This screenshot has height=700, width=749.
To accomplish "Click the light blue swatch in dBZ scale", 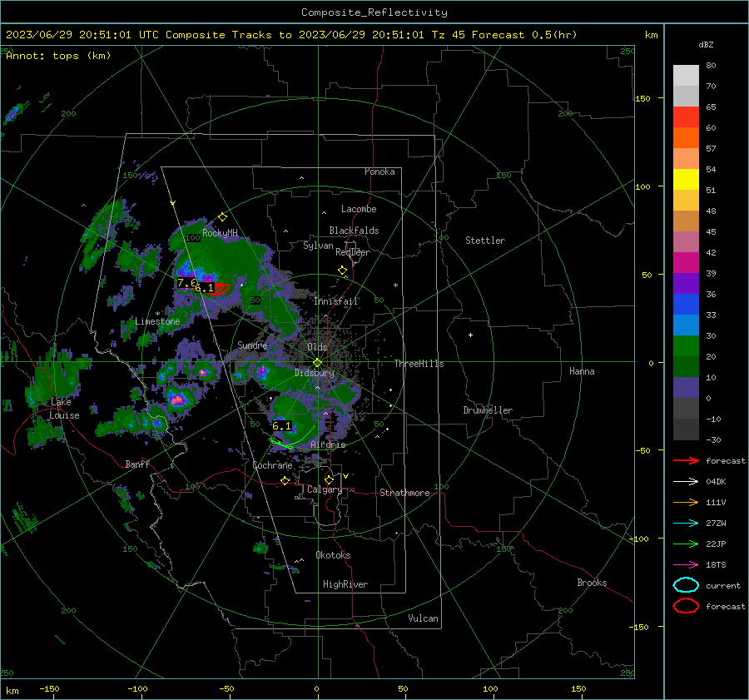I will coord(686,325).
